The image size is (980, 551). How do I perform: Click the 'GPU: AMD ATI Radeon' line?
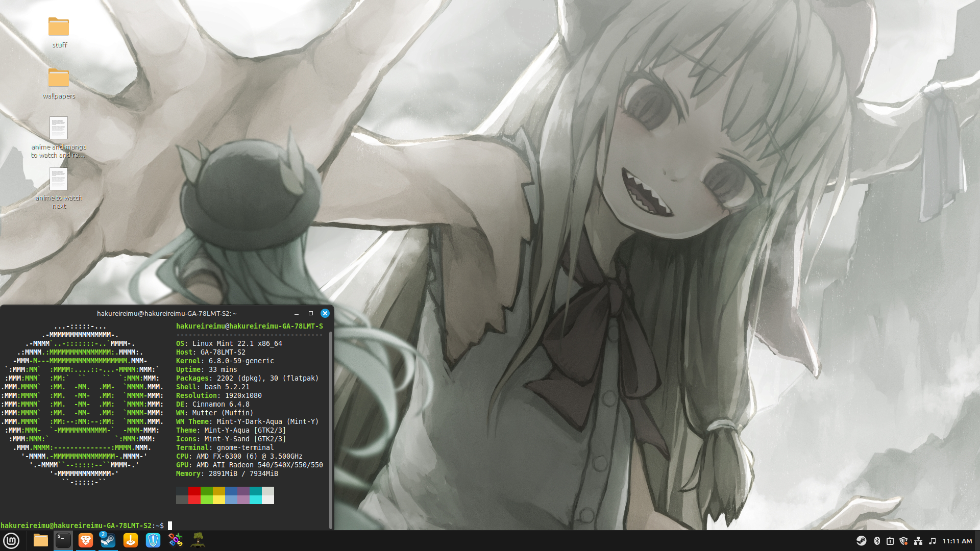(x=250, y=465)
